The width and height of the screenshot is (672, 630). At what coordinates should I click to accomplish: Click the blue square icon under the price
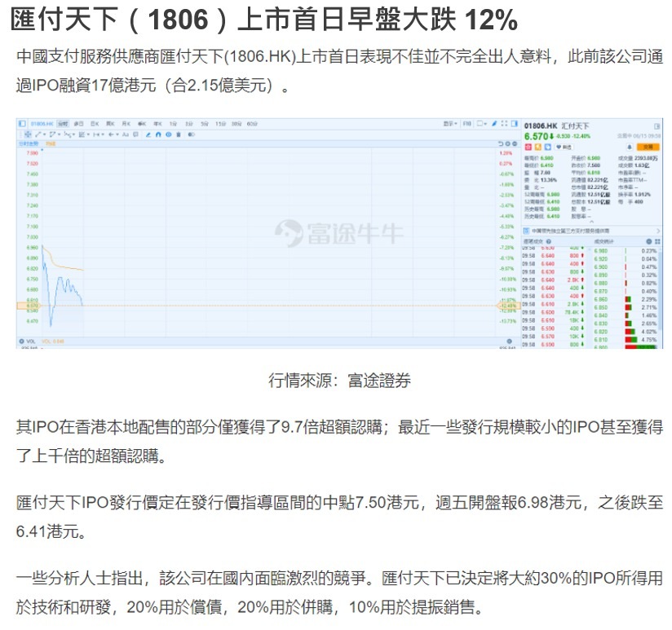pos(548,147)
